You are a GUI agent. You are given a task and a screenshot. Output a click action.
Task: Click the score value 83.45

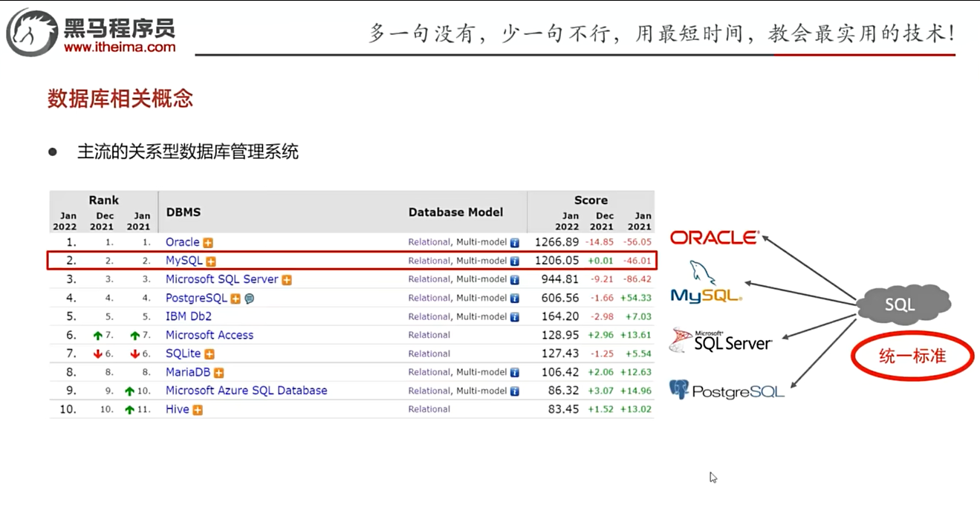[x=563, y=409]
